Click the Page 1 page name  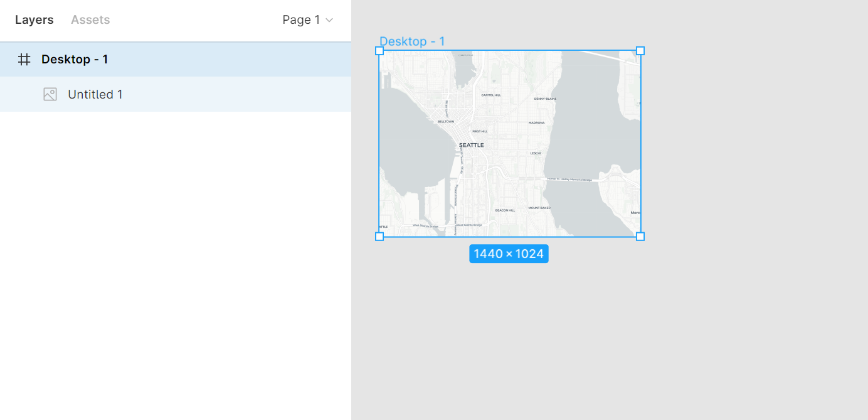[301, 20]
